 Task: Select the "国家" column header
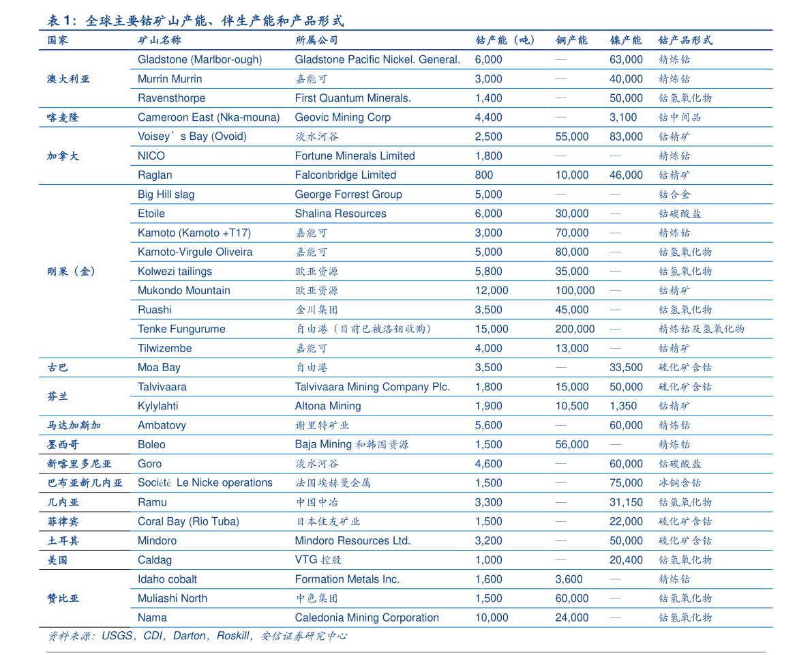[x=57, y=40]
